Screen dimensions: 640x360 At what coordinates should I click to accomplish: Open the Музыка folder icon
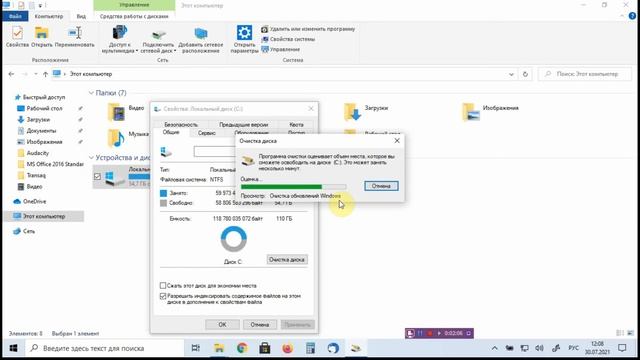pyautogui.click(x=116, y=138)
